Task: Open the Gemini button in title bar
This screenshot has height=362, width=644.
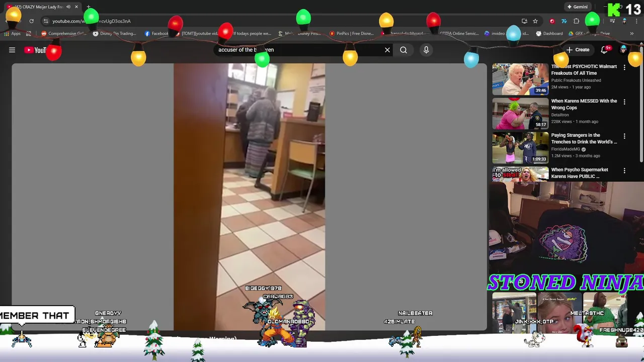Action: pos(577,7)
